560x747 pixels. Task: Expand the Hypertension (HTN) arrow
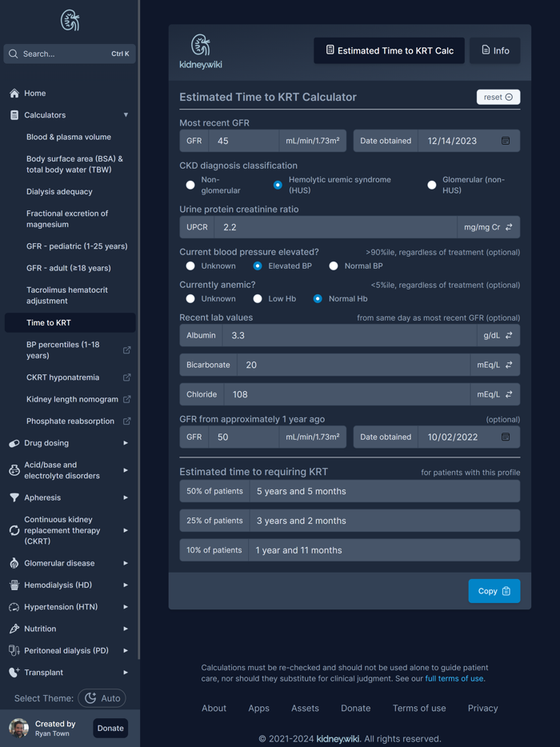[x=126, y=607]
